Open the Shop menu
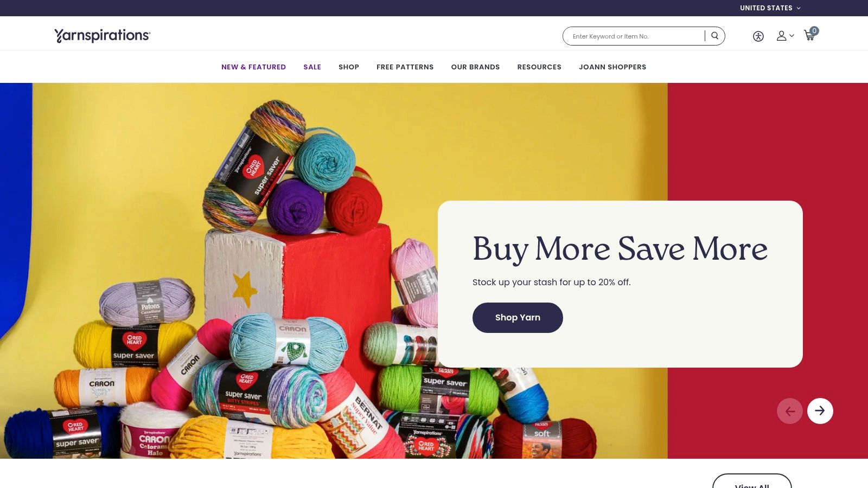 click(349, 67)
